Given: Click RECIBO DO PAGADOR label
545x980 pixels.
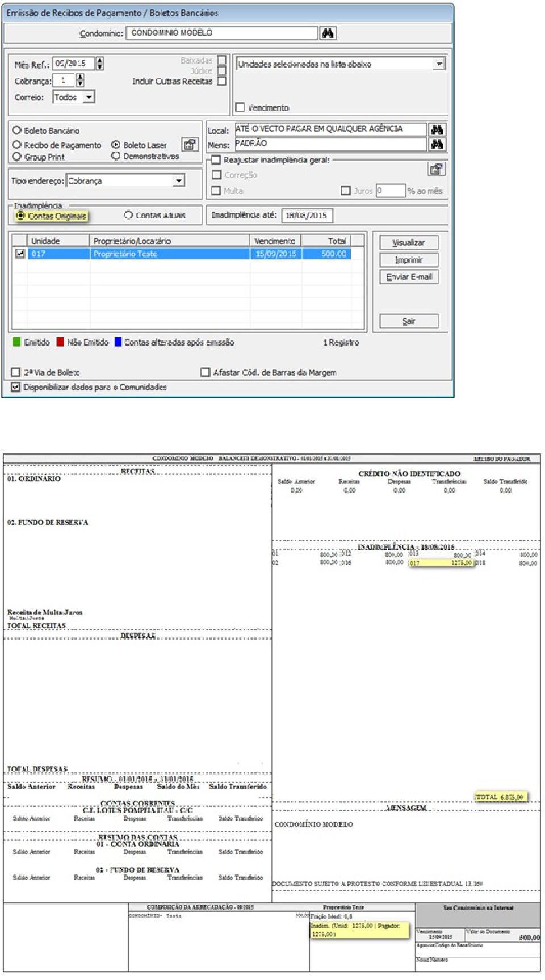Looking at the screenshot, I should coord(502,459).
